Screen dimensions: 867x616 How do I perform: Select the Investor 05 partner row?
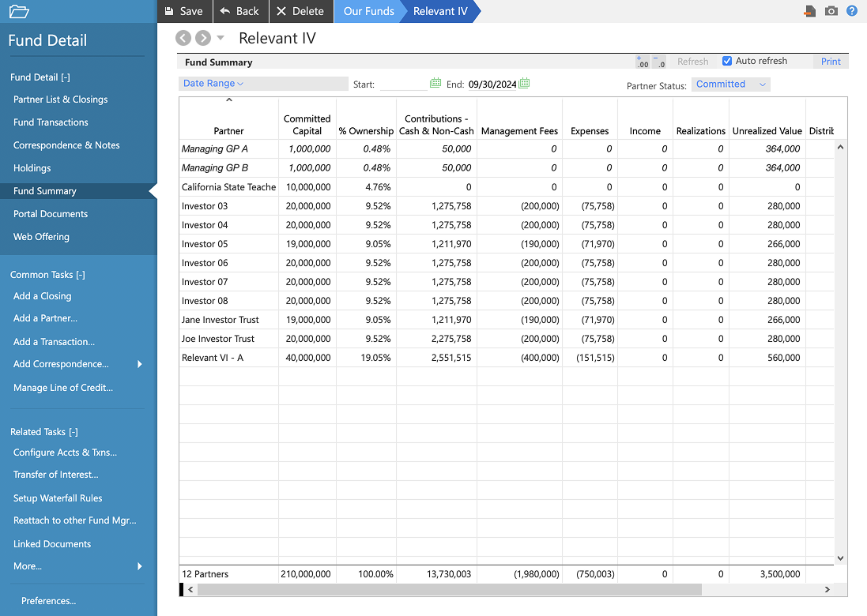coord(507,244)
